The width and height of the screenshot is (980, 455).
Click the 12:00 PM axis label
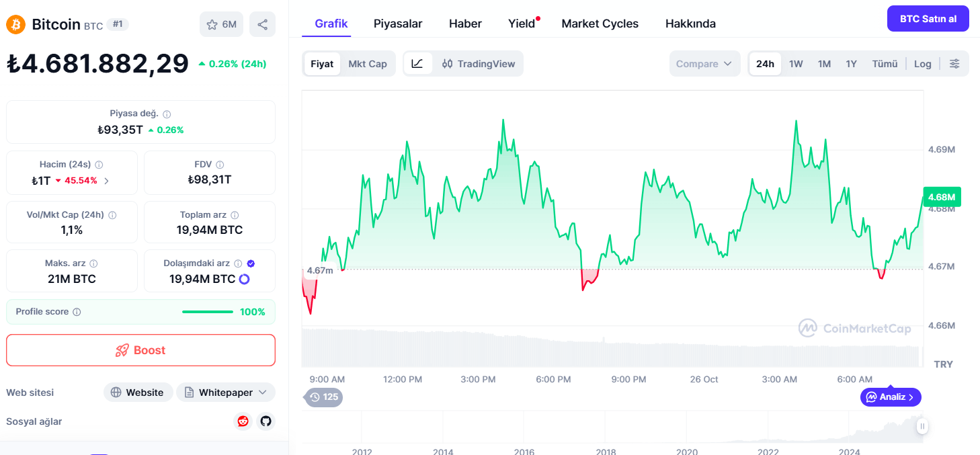point(403,379)
